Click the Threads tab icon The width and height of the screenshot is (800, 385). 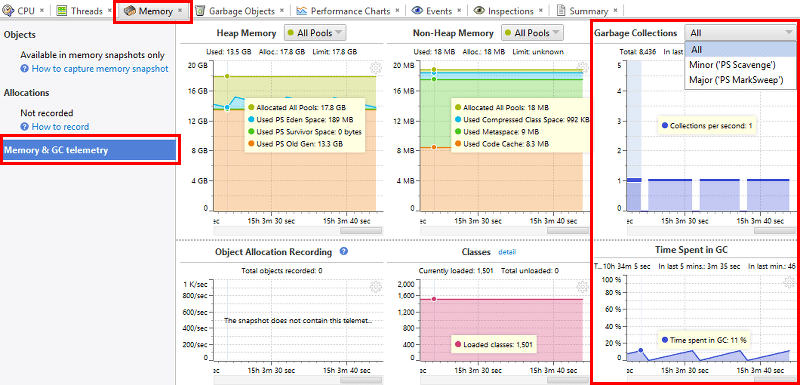[x=62, y=10]
